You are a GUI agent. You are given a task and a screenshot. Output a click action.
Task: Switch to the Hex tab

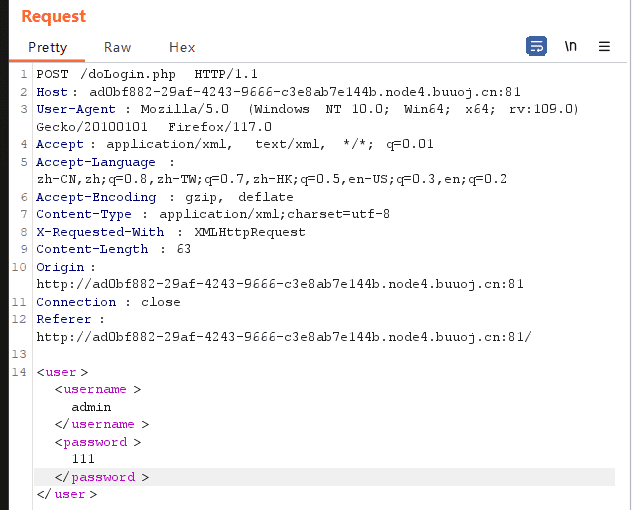(x=182, y=47)
